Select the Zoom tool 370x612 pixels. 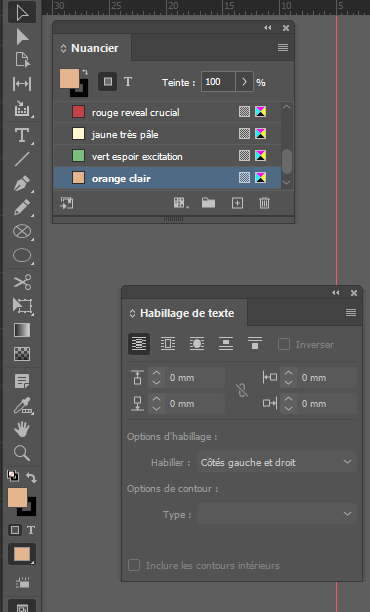tap(22, 453)
